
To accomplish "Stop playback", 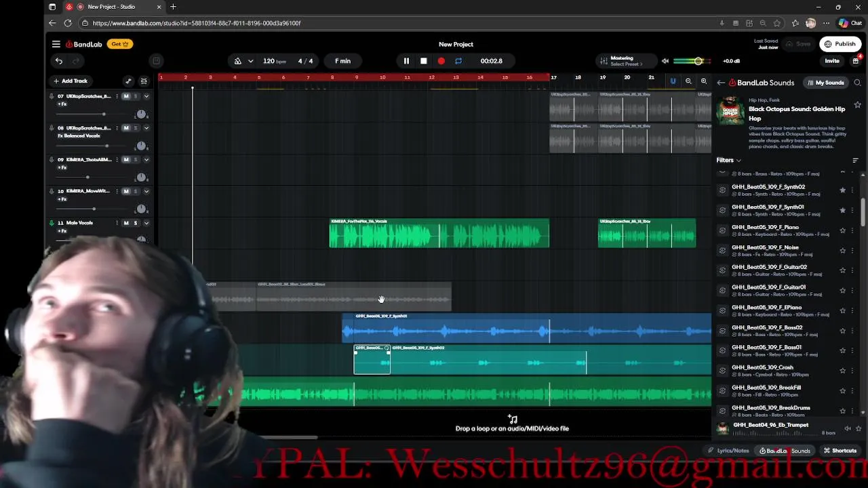I will (424, 61).
